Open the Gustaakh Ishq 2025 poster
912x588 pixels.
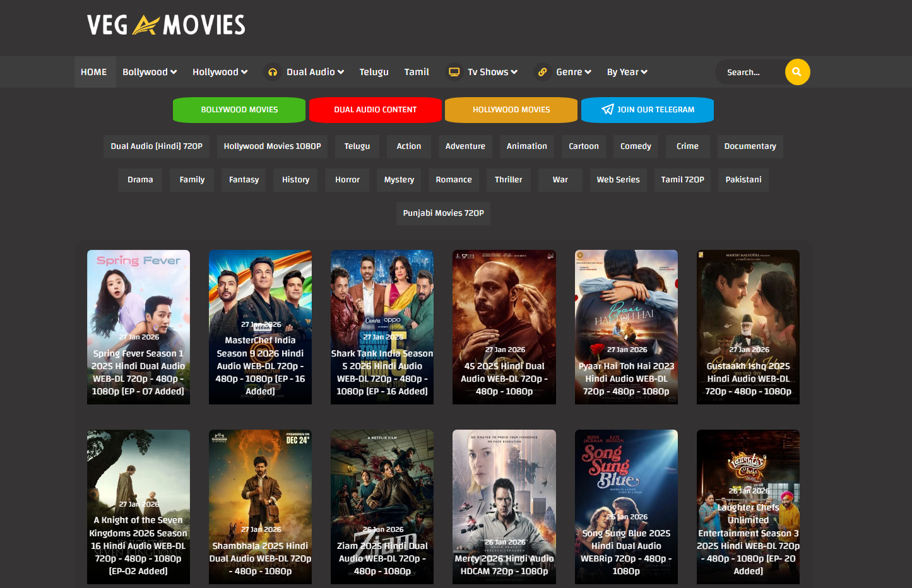pyautogui.click(x=748, y=327)
